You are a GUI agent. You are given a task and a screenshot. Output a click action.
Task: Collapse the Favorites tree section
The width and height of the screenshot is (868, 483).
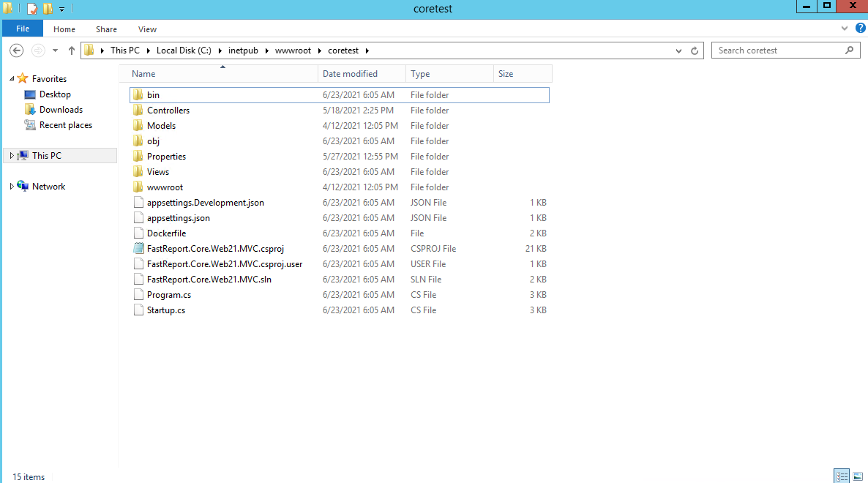[x=12, y=79]
